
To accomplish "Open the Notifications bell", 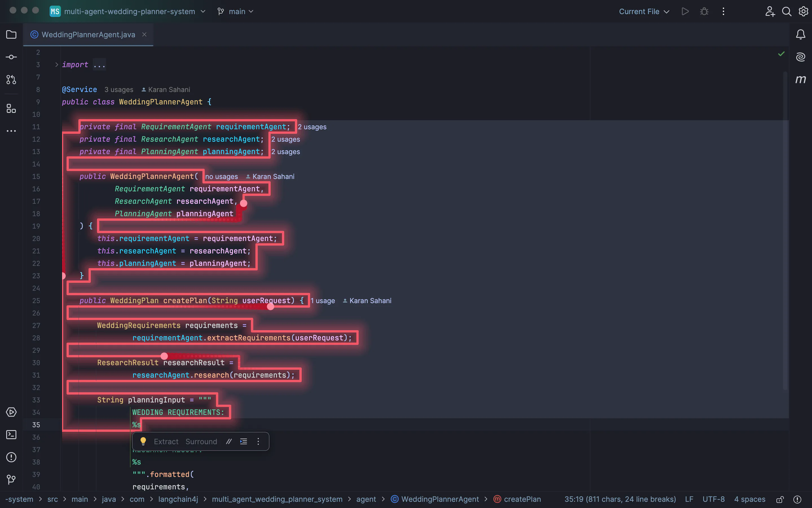I will (801, 34).
